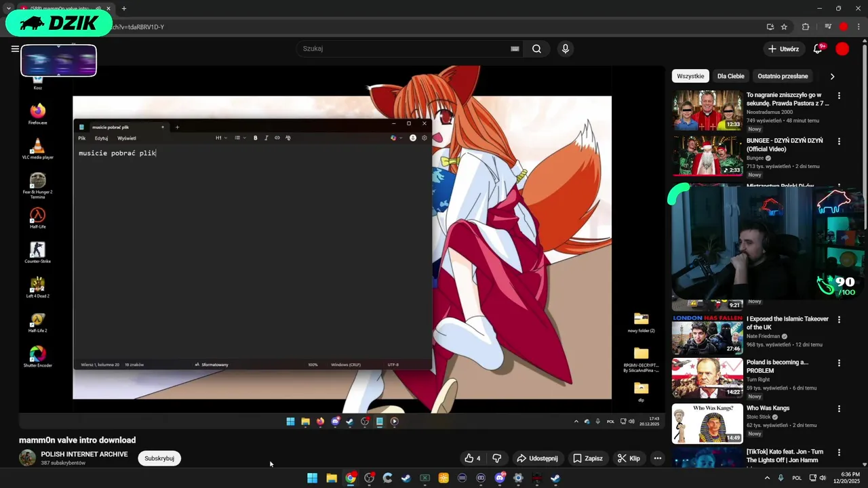This screenshot has width=868, height=488.
Task: Click 'Neostradamus 2000' channel name
Action: [x=770, y=112]
